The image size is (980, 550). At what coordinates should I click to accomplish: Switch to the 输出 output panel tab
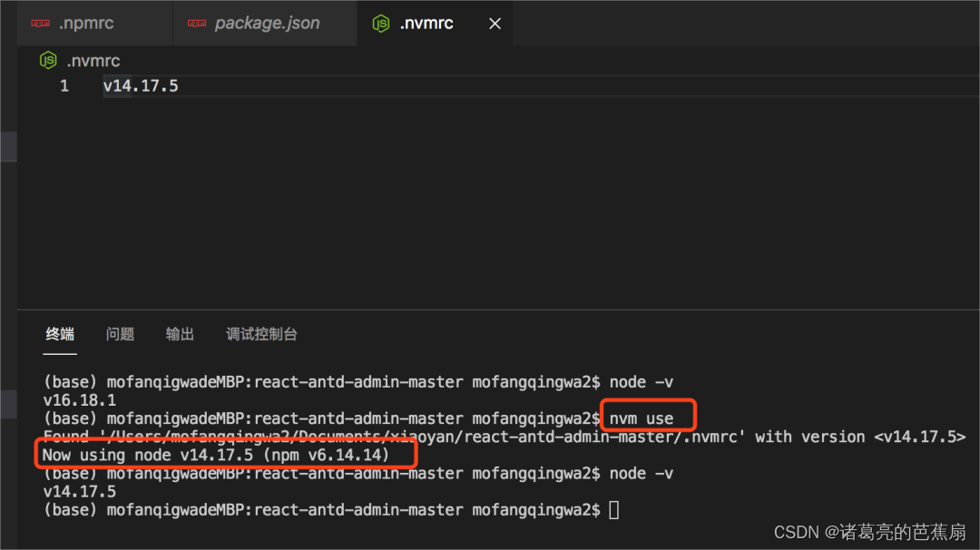pyautogui.click(x=180, y=334)
